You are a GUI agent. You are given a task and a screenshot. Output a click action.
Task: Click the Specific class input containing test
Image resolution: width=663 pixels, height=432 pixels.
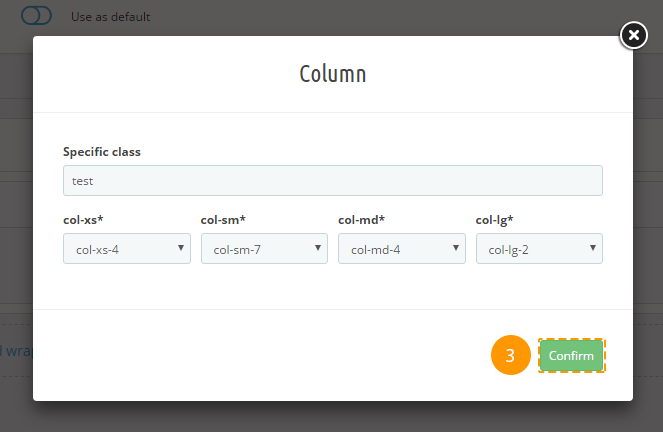(x=333, y=180)
